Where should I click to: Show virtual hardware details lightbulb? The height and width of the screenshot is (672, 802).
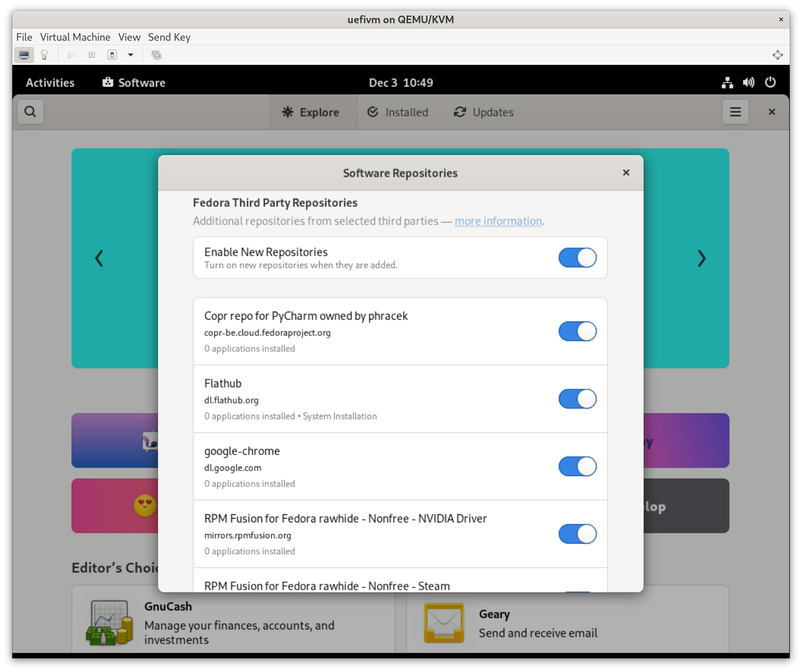pos(45,55)
